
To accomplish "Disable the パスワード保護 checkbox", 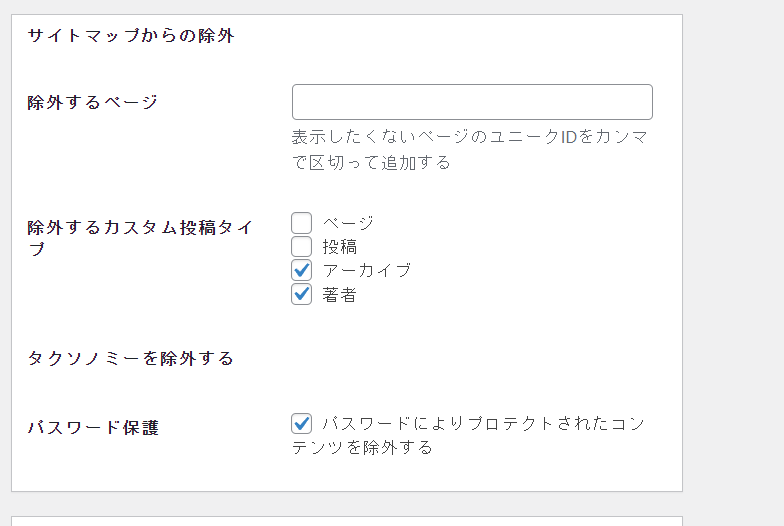I will point(302,424).
